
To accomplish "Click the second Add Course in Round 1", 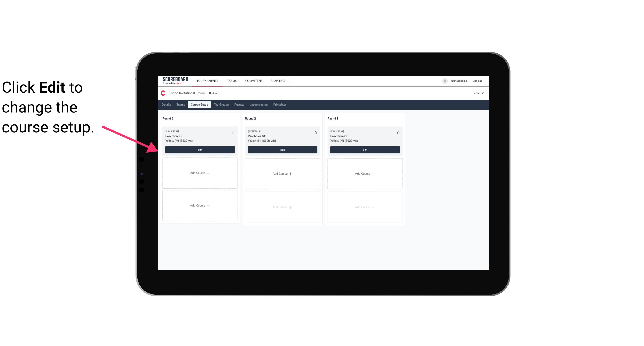I will [x=200, y=205].
